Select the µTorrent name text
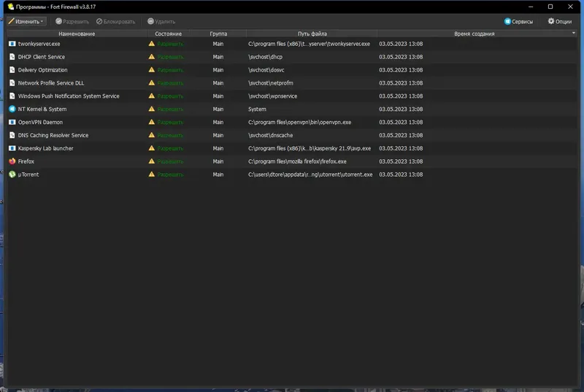 pos(28,174)
